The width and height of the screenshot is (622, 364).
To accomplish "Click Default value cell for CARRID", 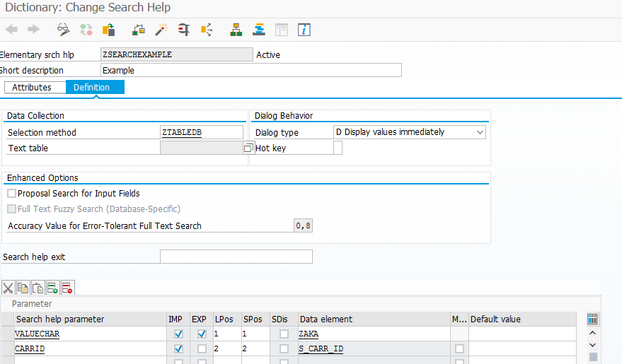I will (522, 349).
